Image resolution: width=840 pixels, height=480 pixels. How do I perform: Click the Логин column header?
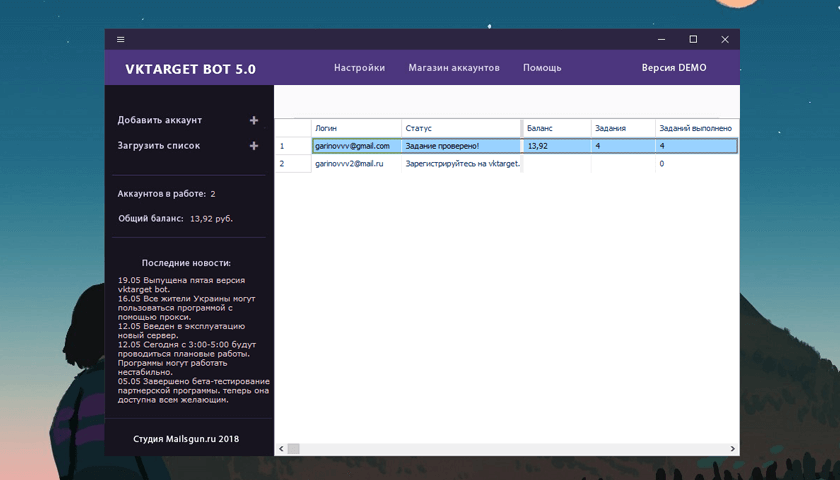(356, 128)
